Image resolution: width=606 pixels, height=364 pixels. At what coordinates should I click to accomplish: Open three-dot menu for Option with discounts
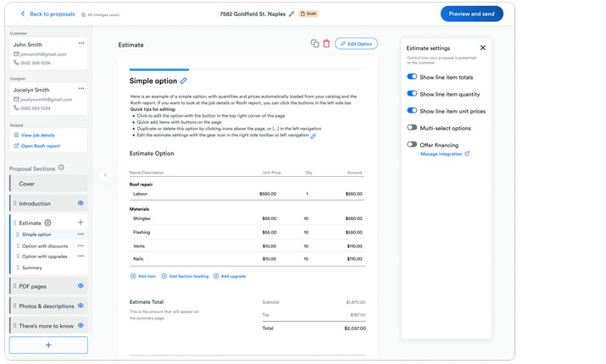[81, 245]
